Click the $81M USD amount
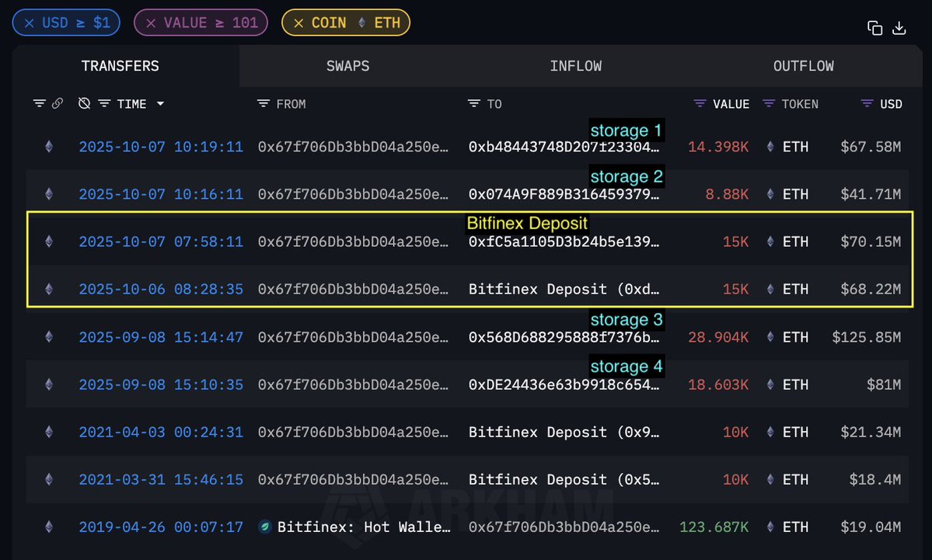This screenshot has height=560, width=932. tap(883, 384)
